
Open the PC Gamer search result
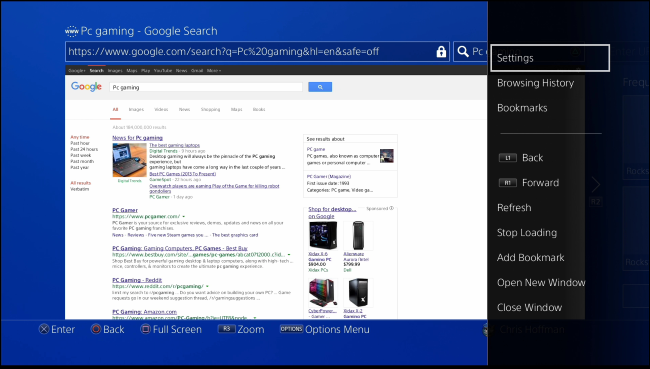pyautogui.click(x=125, y=210)
